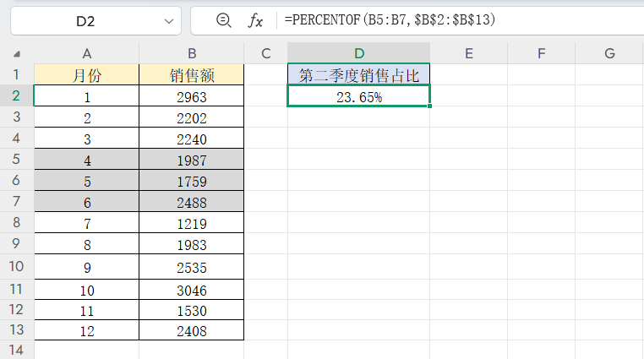
Task: Click cell D2 showing 23.65%
Action: point(358,96)
